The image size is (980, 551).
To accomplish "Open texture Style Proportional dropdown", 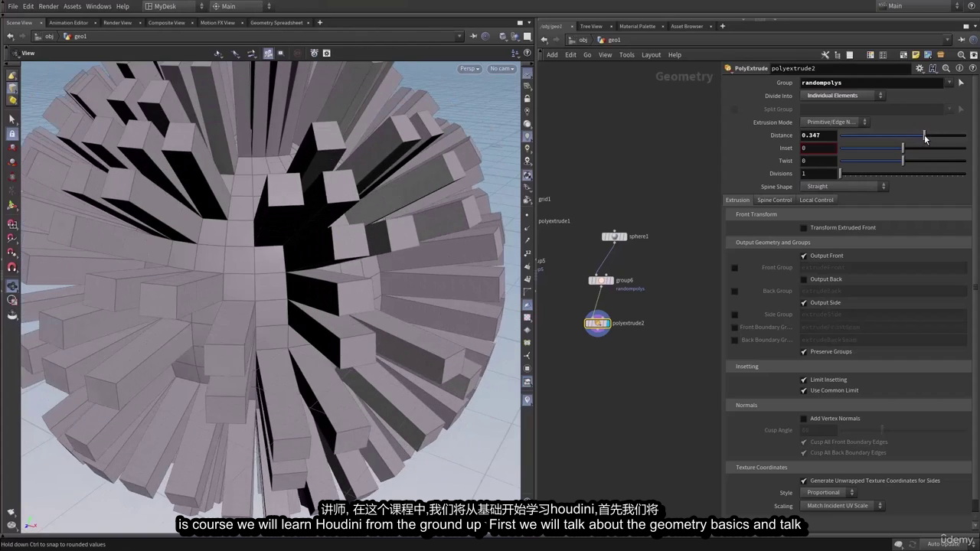I will (x=828, y=493).
